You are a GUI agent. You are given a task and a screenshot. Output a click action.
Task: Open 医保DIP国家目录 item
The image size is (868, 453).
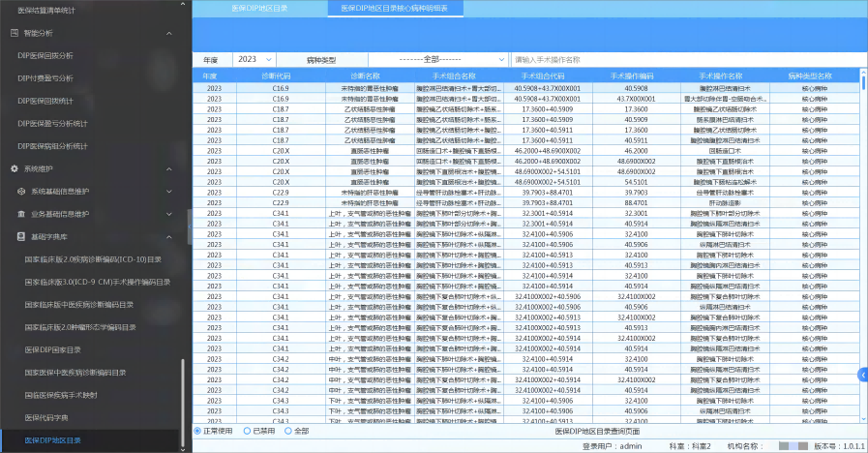click(52, 350)
